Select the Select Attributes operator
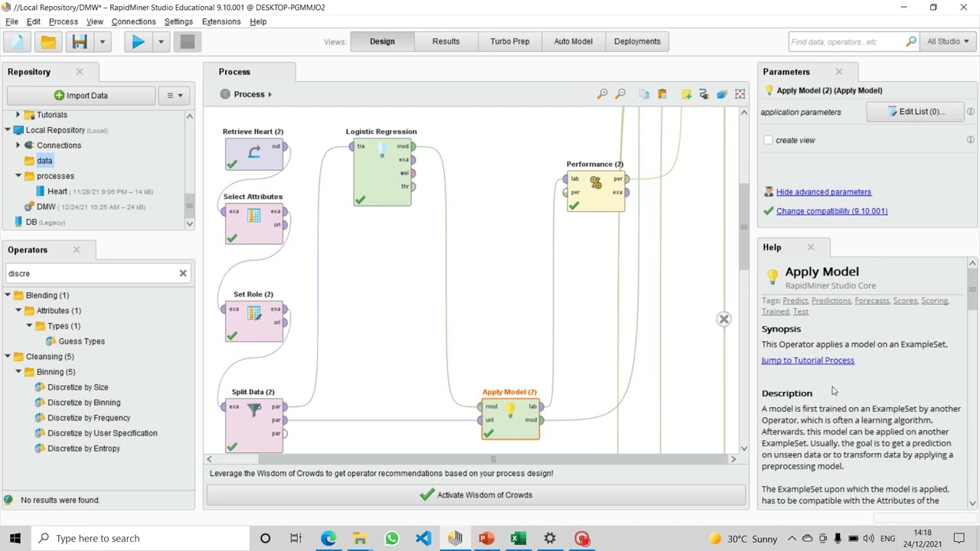 tap(254, 224)
